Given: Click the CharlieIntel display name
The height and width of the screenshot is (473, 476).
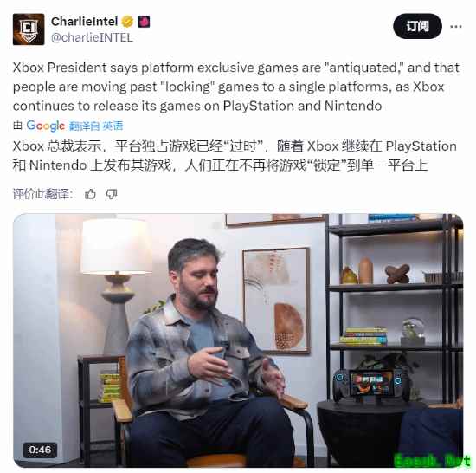Looking at the screenshot, I should [x=85, y=22].
